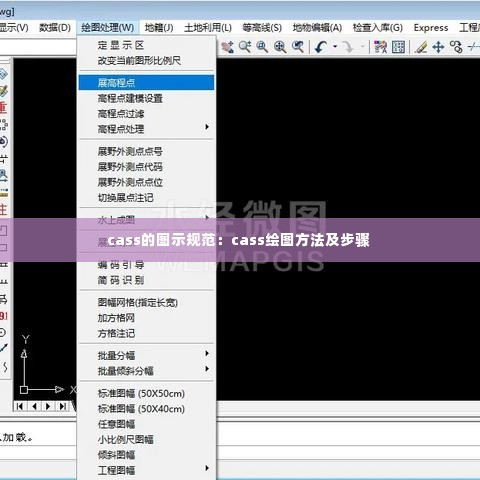Click the red 注 annotation icon in left toolbar

(x=3, y=210)
